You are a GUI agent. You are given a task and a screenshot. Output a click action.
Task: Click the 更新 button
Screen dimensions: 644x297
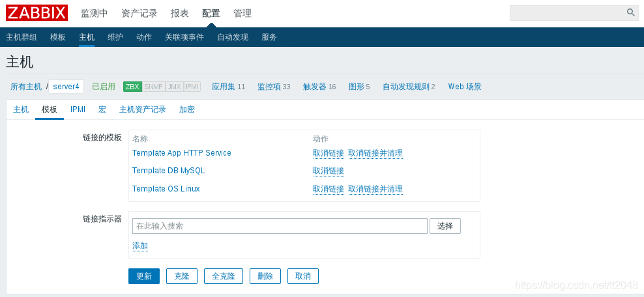tap(144, 276)
